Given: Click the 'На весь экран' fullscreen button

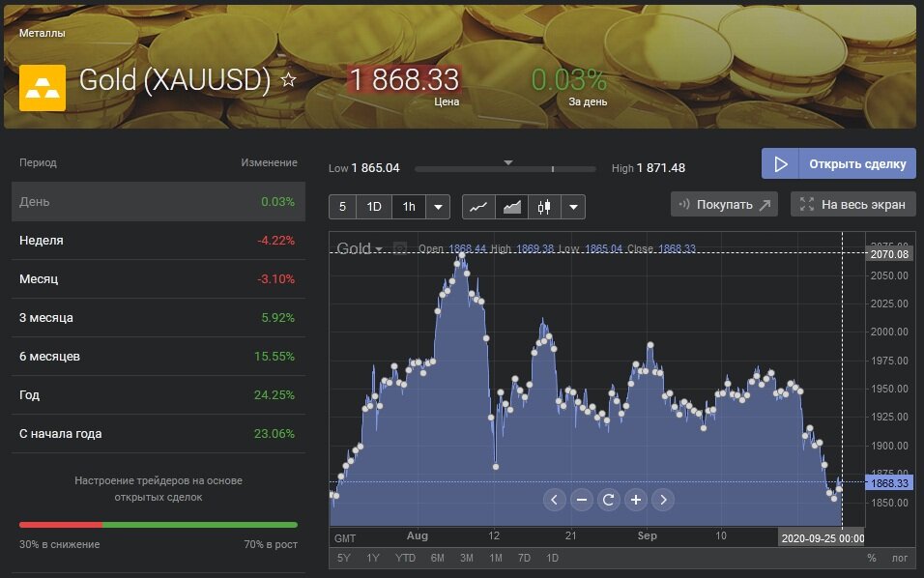Looking at the screenshot, I should point(852,204).
